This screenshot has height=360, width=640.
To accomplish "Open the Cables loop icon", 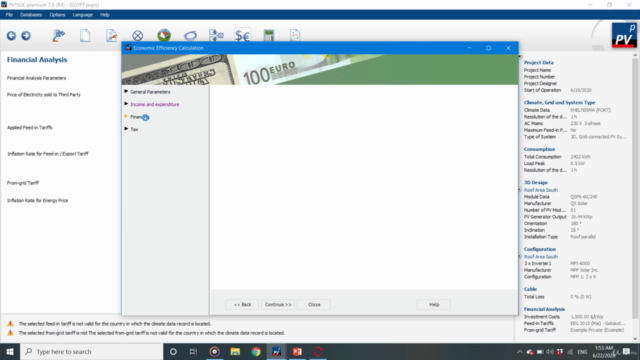I will click(x=190, y=36).
